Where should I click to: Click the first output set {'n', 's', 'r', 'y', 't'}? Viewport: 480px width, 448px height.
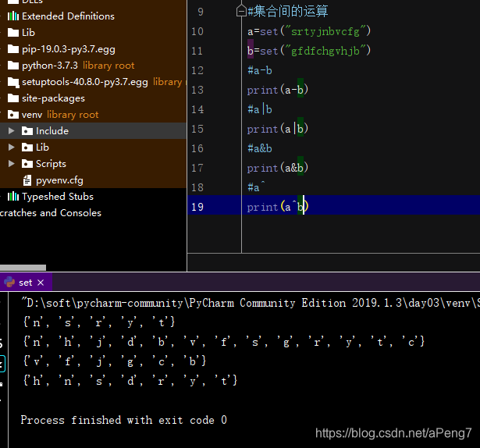(99, 322)
